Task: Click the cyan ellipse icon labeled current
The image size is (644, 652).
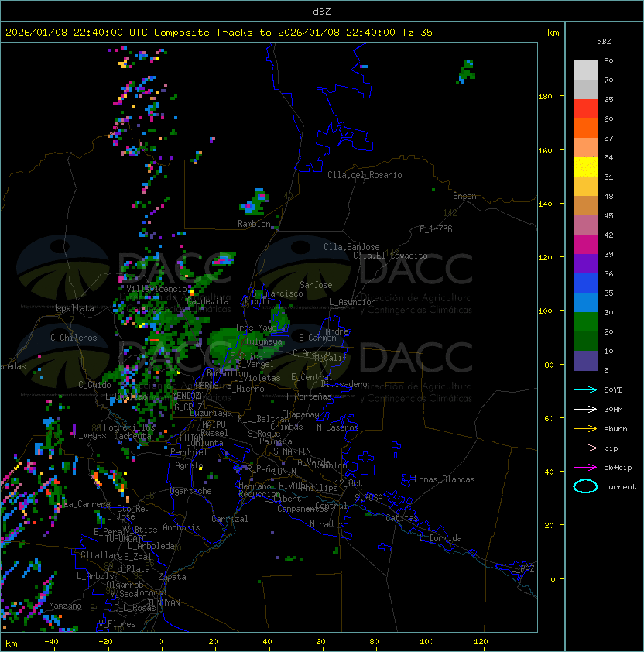Action: click(x=585, y=486)
